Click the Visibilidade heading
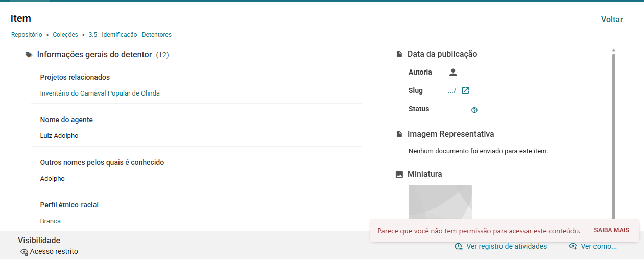 (x=39, y=240)
